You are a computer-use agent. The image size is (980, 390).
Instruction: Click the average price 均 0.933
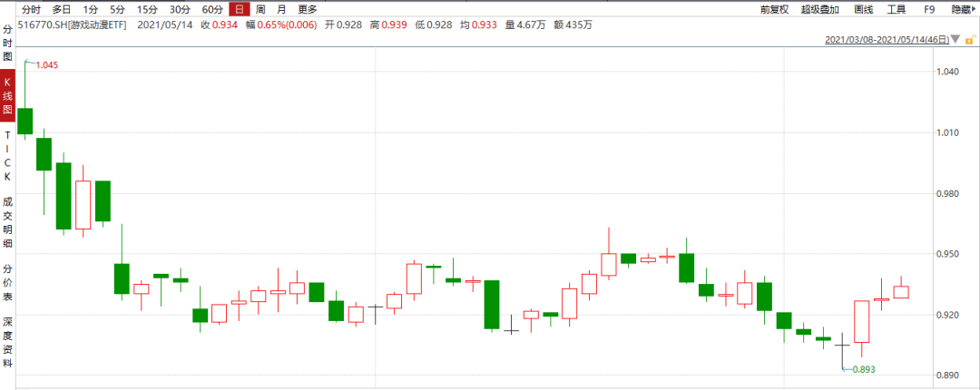[x=479, y=25]
